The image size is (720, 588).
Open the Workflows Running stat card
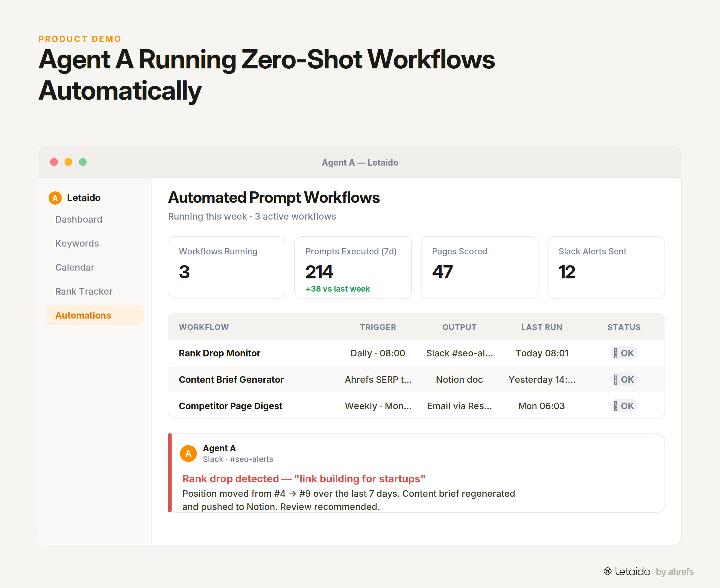[x=226, y=268]
